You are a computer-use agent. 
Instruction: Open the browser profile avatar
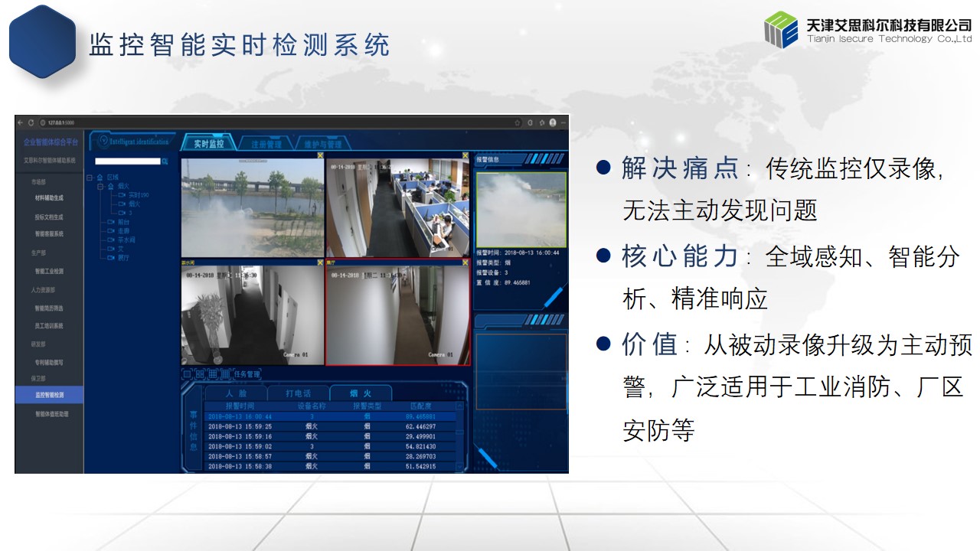552,122
